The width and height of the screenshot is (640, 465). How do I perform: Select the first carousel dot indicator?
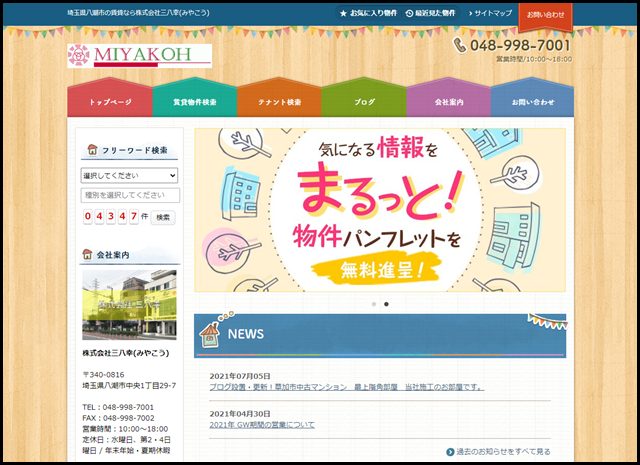(x=374, y=304)
